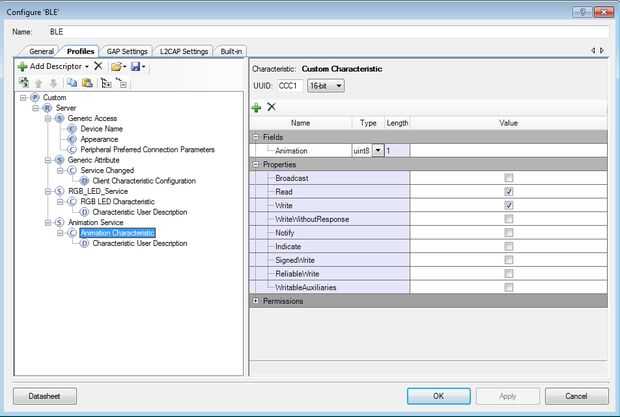This screenshot has width=620, height=417.
Task: Click the Client Characteristic Configuration descriptor icon
Action: (84, 181)
